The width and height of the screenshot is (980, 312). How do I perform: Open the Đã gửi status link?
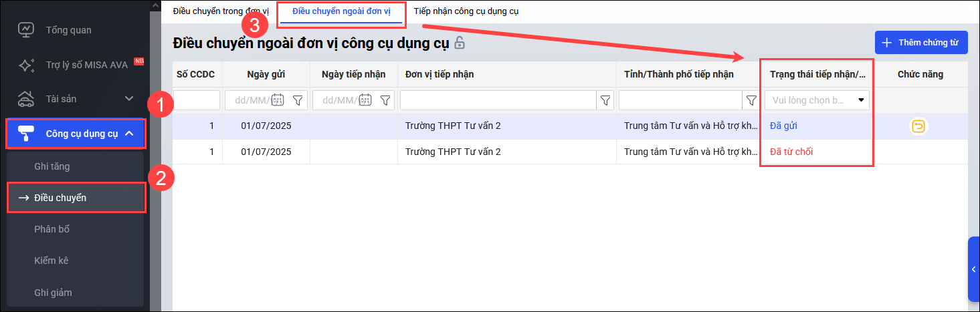783,126
